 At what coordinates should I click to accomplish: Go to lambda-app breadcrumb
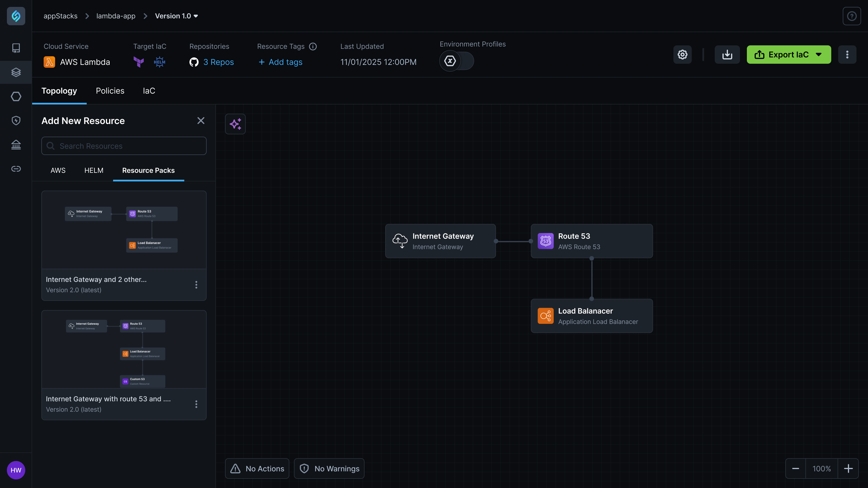116,16
